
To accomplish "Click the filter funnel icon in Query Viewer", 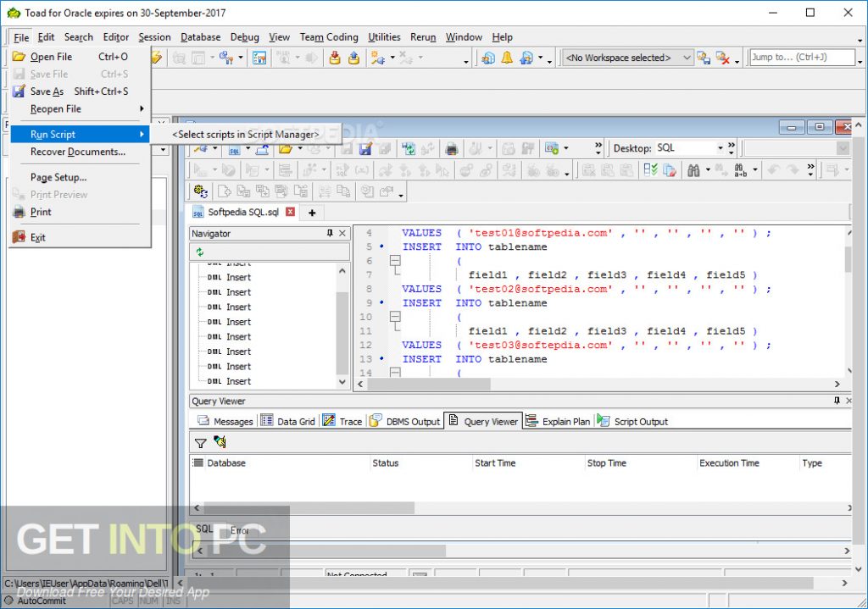I will point(200,442).
